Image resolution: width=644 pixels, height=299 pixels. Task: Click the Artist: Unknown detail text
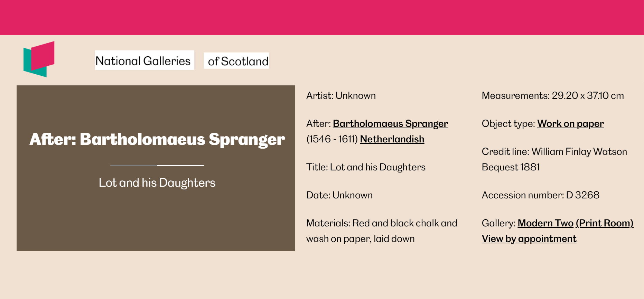tap(341, 96)
